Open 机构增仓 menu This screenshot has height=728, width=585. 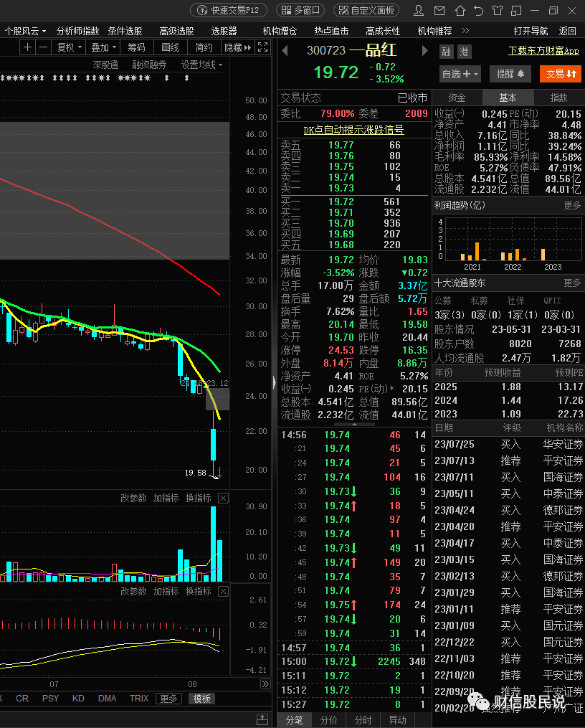(x=280, y=31)
